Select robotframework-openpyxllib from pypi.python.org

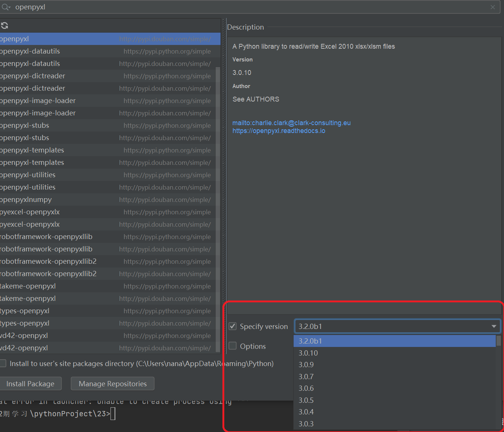(108, 237)
